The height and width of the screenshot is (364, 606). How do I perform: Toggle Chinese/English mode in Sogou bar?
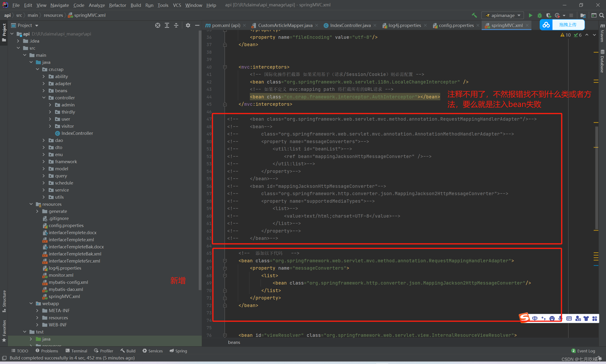point(535,318)
